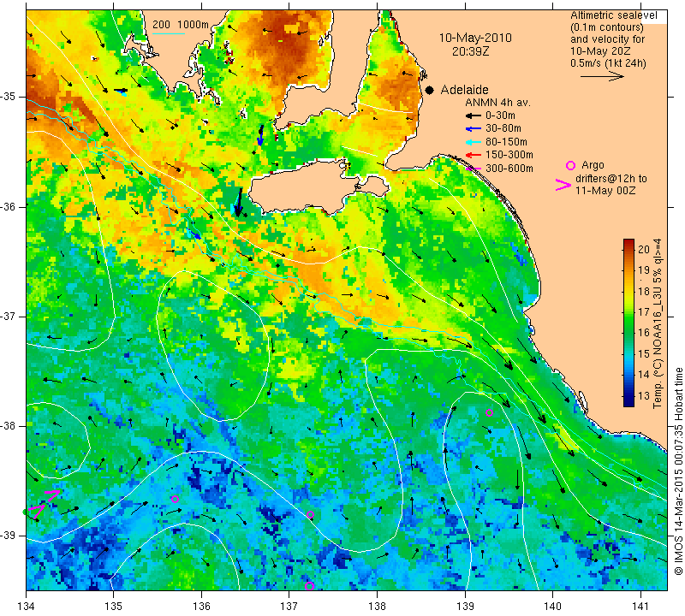Click the Argo float marker on the bottom axis
Screen dimensions: 685x616
(x=309, y=586)
